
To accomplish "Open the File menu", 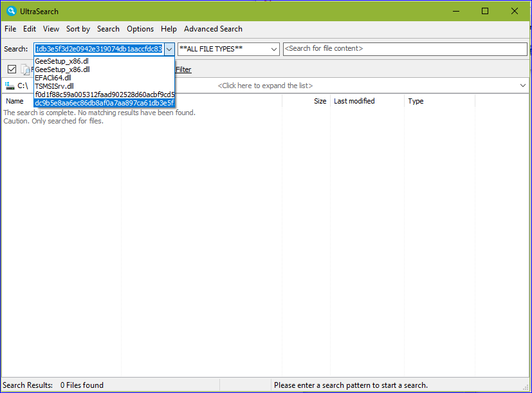I will coord(10,29).
